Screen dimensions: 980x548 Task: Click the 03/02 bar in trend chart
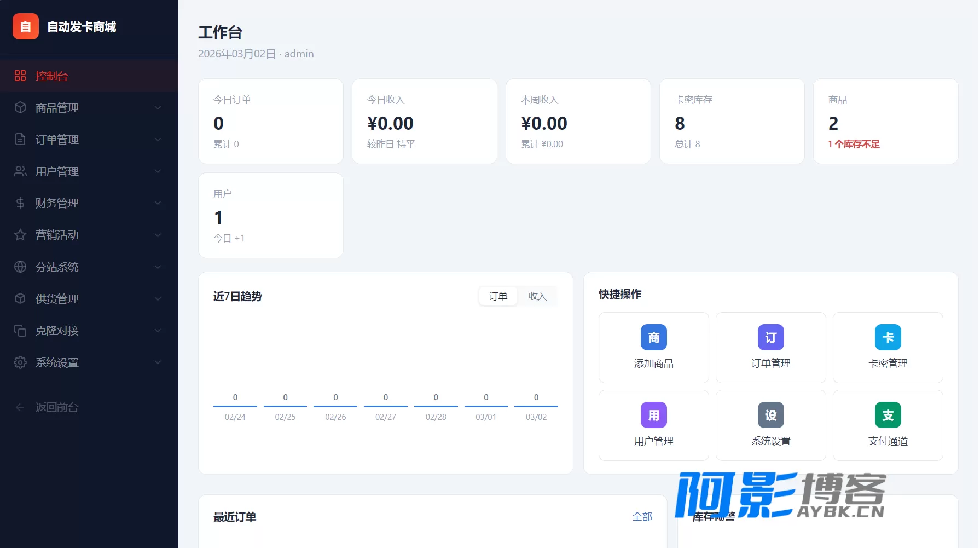coord(536,406)
